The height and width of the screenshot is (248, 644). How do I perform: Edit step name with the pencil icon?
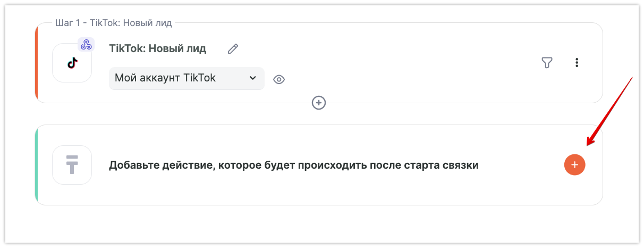pos(233,49)
